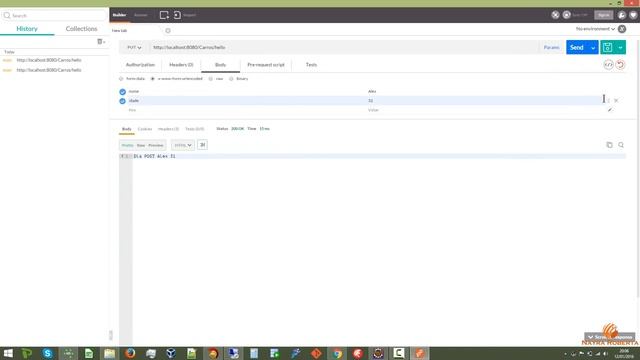The width and height of the screenshot is (640, 360).
Task: Select the form-data radio button
Action: point(121,79)
